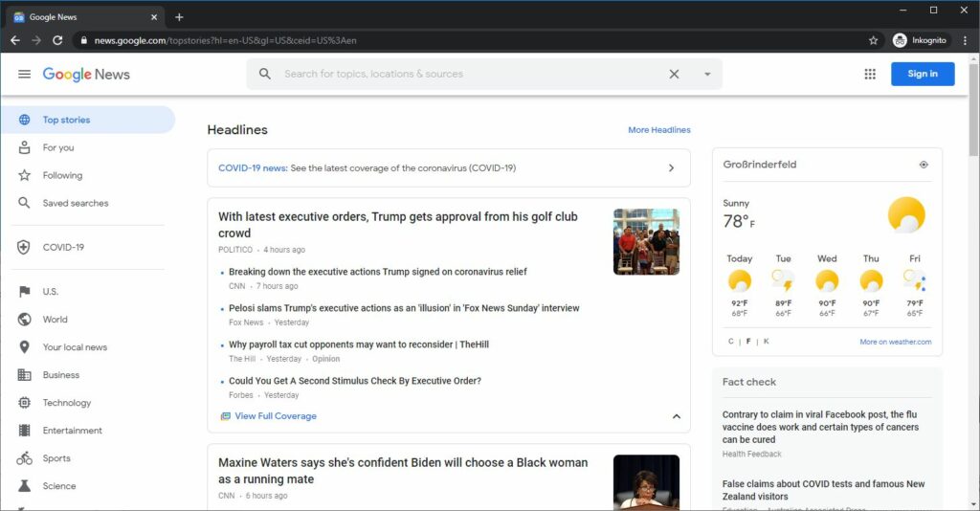Open Trump golf club story thumbnail
The width and height of the screenshot is (980, 511).
[646, 242]
